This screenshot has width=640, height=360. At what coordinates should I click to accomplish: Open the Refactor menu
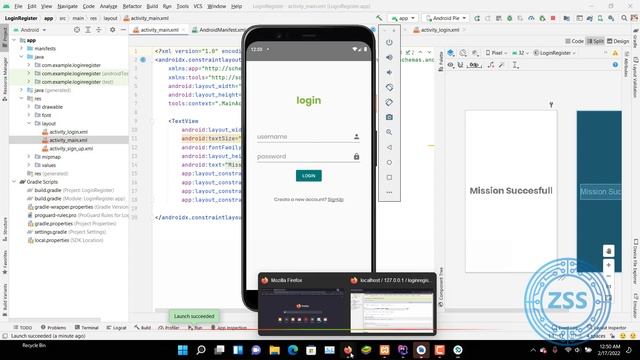pyautogui.click(x=132, y=6)
